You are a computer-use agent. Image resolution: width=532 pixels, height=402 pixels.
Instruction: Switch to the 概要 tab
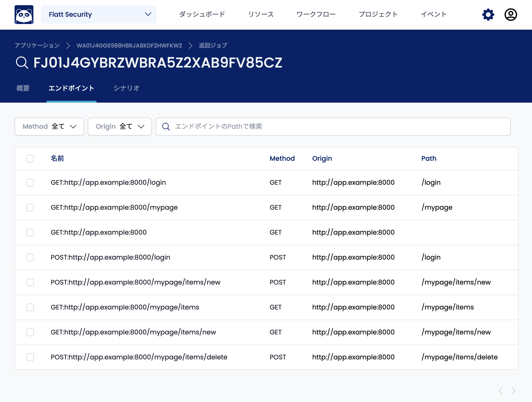tap(23, 88)
